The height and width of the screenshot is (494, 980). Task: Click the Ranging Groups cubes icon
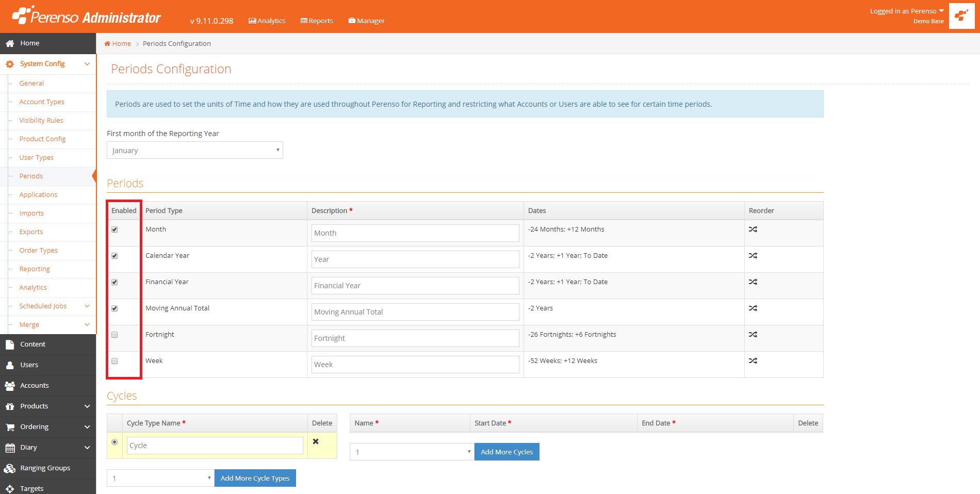coord(10,468)
